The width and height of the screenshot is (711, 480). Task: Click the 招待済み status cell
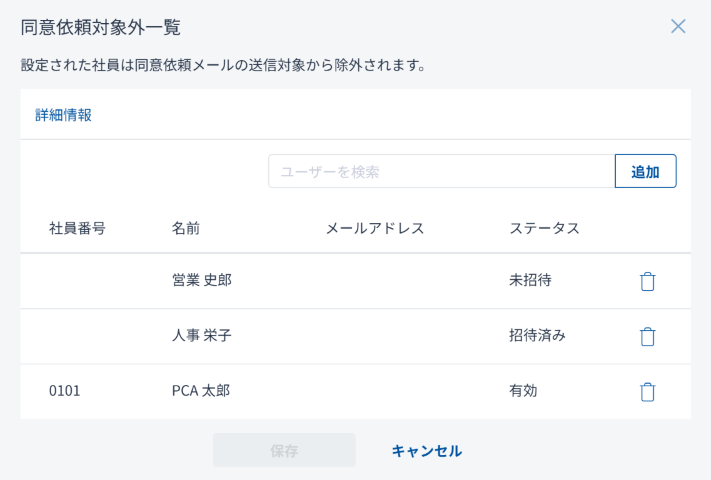pyautogui.click(x=537, y=335)
